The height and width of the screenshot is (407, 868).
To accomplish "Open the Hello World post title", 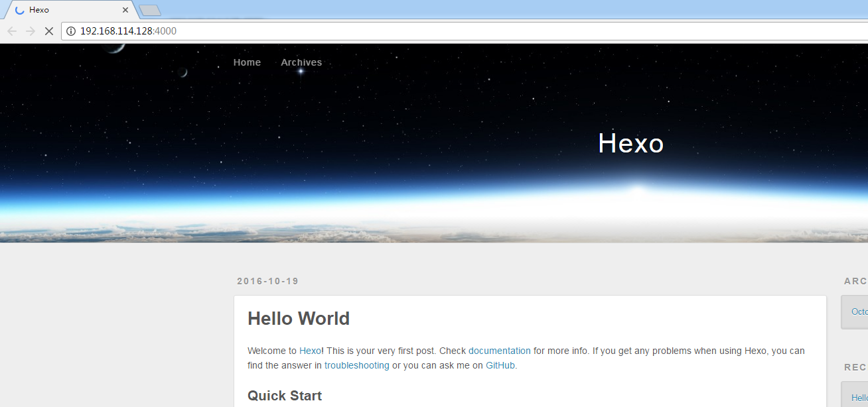I will [299, 319].
